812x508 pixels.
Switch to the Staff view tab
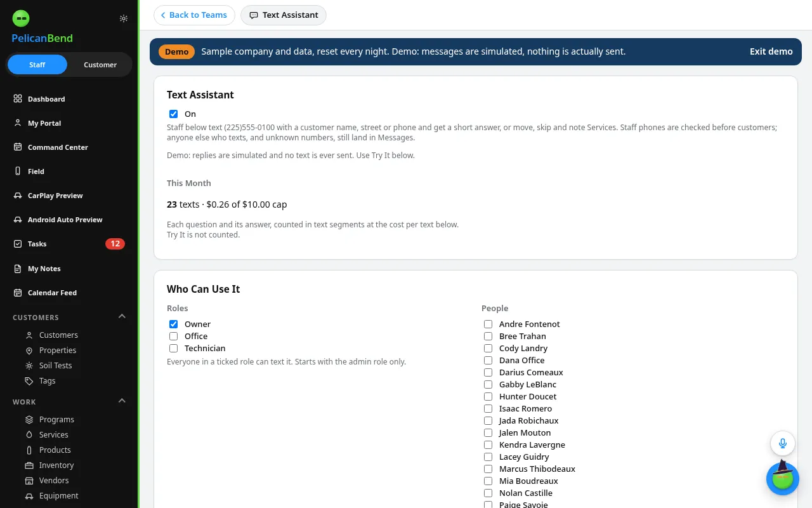tap(37, 65)
